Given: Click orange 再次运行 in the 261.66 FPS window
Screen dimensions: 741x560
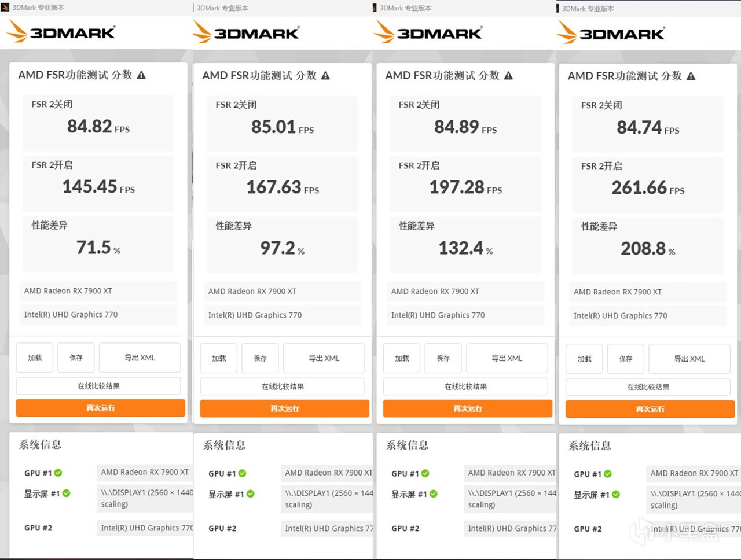Looking at the screenshot, I should click(x=650, y=409).
